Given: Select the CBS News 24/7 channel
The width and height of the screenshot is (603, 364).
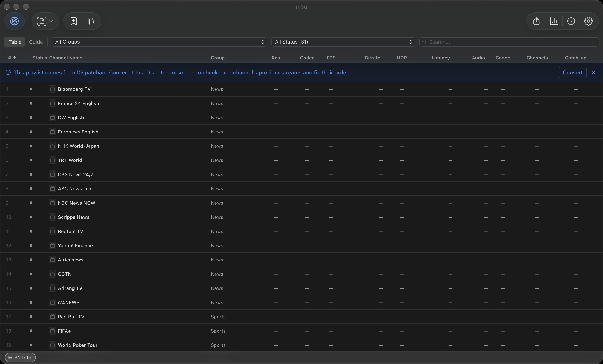Looking at the screenshot, I should point(75,174).
